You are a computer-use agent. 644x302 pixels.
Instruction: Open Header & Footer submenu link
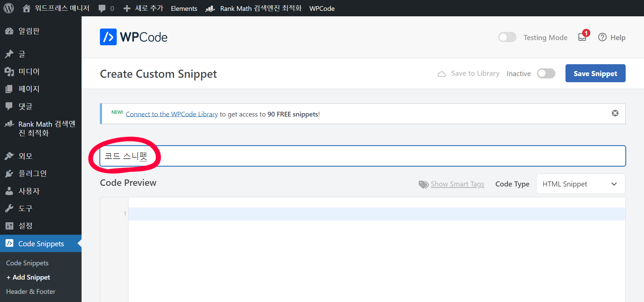pos(31,291)
